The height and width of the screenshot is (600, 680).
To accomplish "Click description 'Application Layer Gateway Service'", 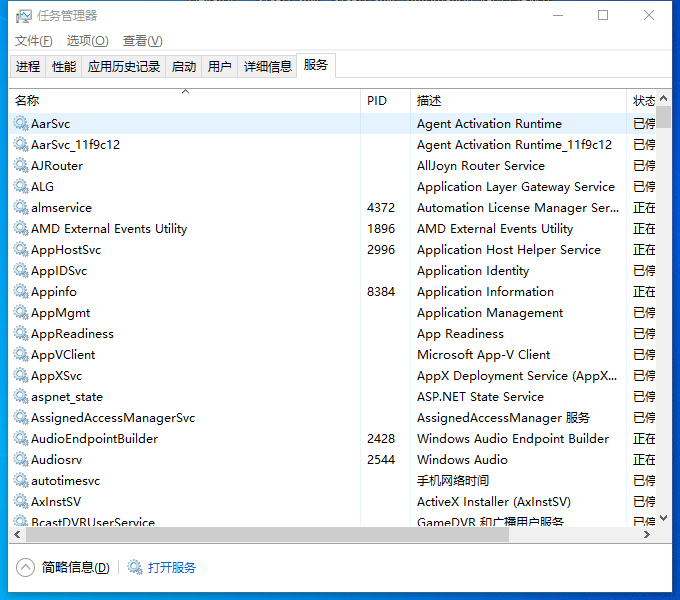I will pos(516,186).
